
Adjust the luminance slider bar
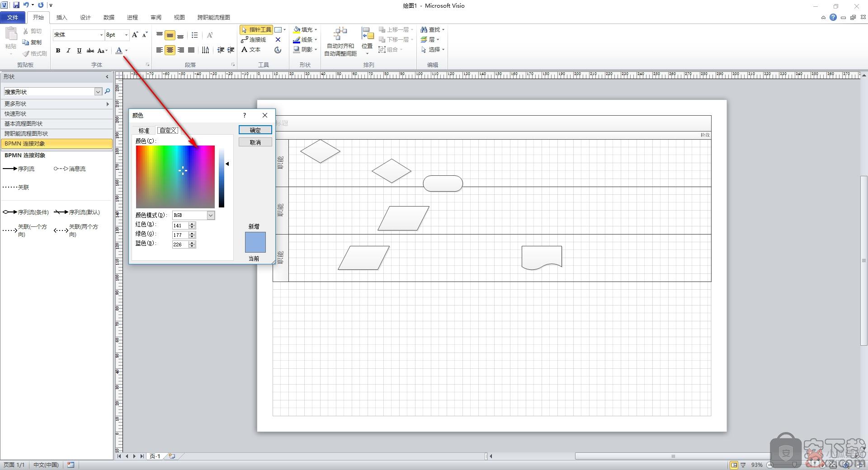(222, 177)
